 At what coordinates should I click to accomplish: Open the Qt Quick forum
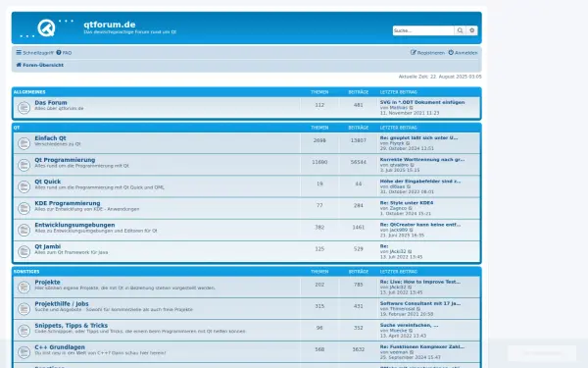point(48,182)
